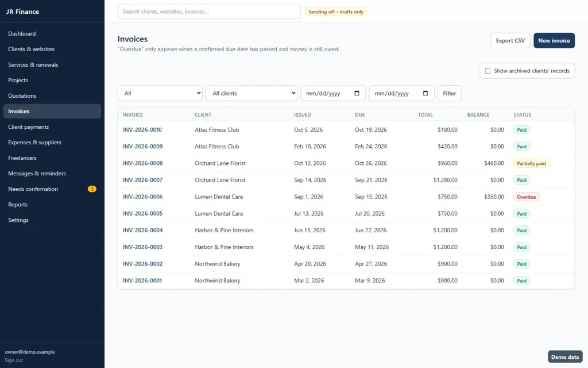Open invoice INV-2026-0008
The image size is (588, 368).
point(142,163)
